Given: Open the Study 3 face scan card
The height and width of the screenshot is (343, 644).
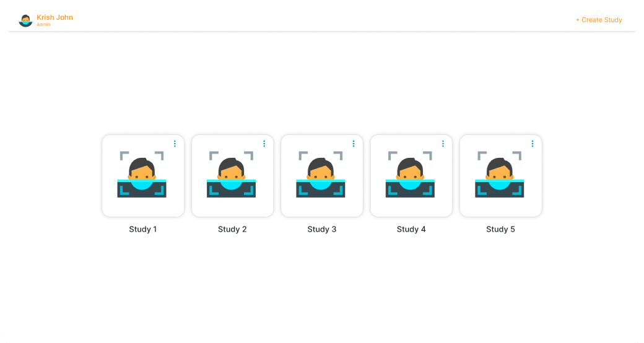Looking at the screenshot, I should click(322, 176).
